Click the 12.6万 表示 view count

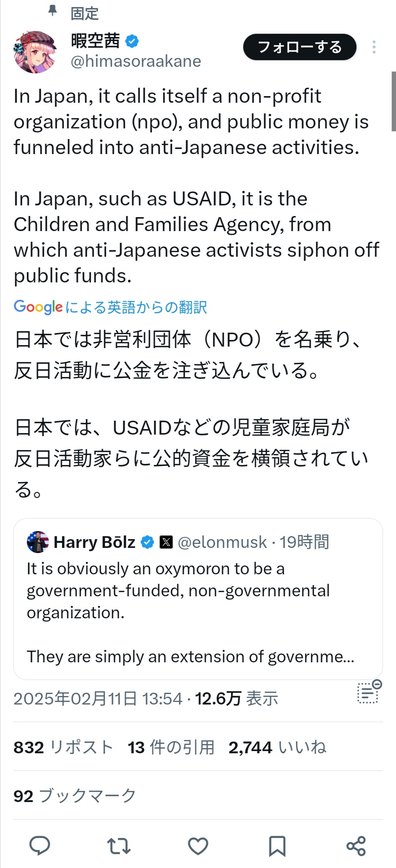(x=236, y=698)
